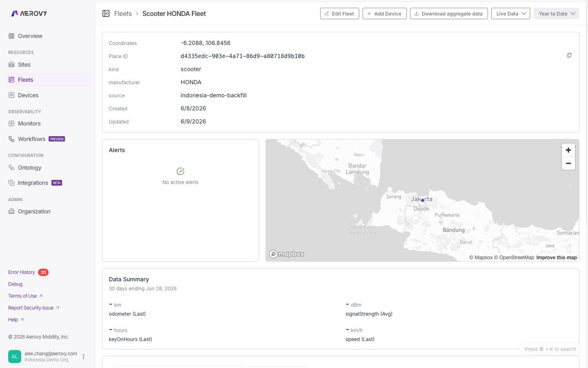
Task: Open Organization admin page
Action: pos(47,211)
